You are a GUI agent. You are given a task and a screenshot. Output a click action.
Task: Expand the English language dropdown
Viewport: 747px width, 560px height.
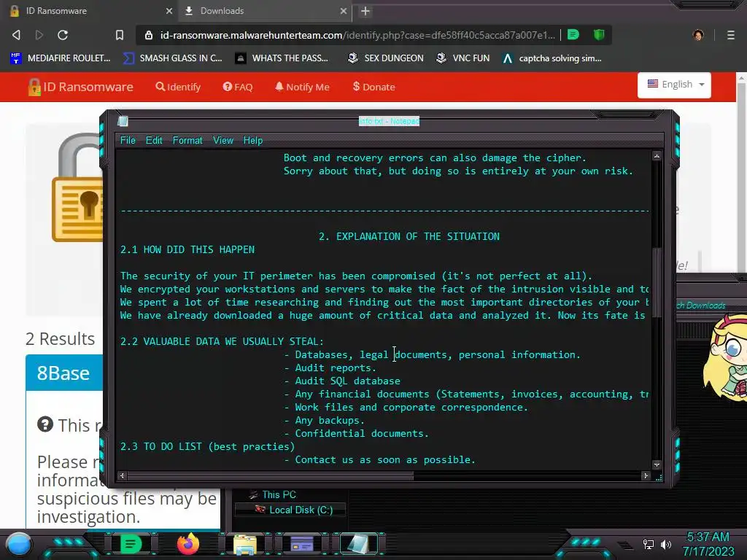674,85
